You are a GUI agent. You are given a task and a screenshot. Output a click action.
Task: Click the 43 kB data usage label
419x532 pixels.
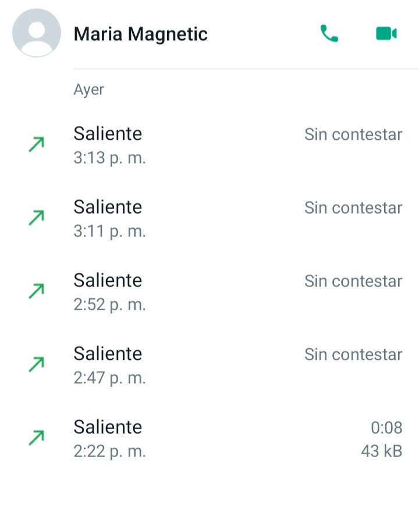pos(382,451)
